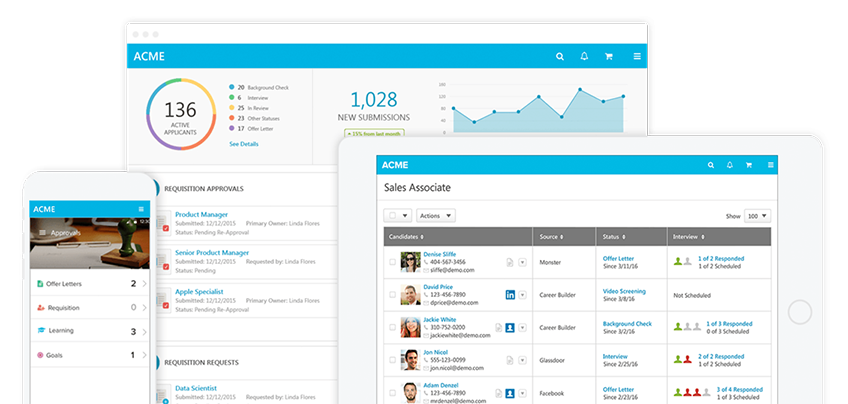The image size is (848, 404).
Task: Sort by the Source column header
Action: (565, 237)
